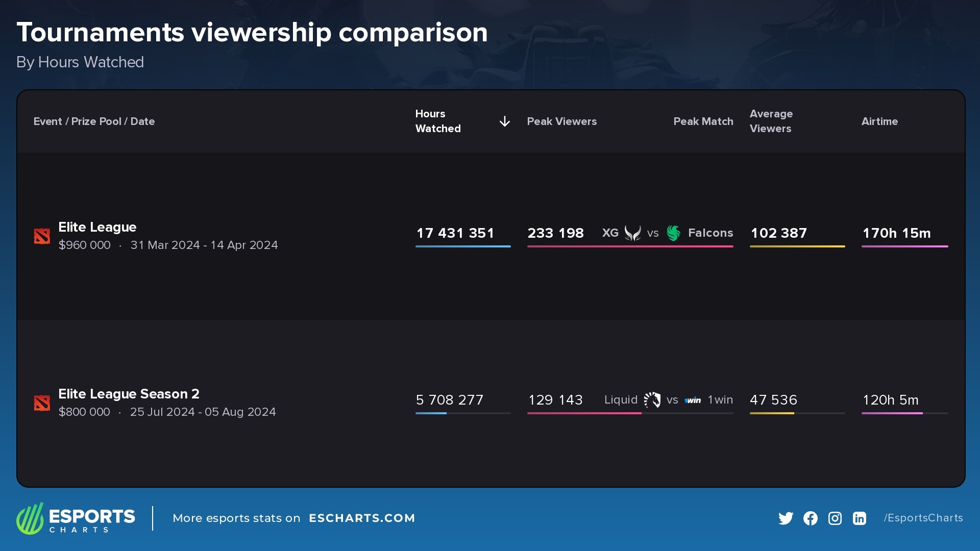
Task: Open the Facebook icon in footer
Action: click(811, 518)
